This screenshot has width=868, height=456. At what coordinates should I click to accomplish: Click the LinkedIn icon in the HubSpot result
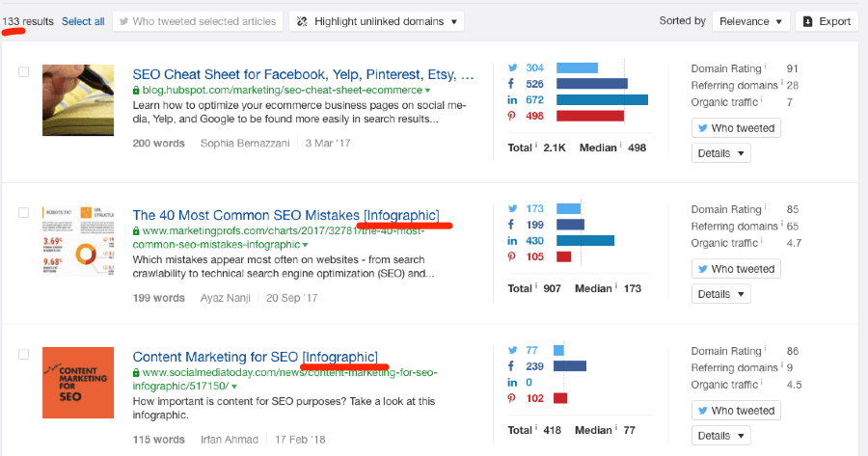tap(512, 99)
